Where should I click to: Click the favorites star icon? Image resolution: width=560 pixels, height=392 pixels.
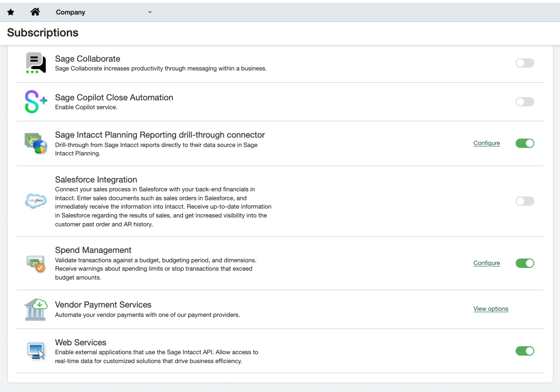tap(11, 12)
